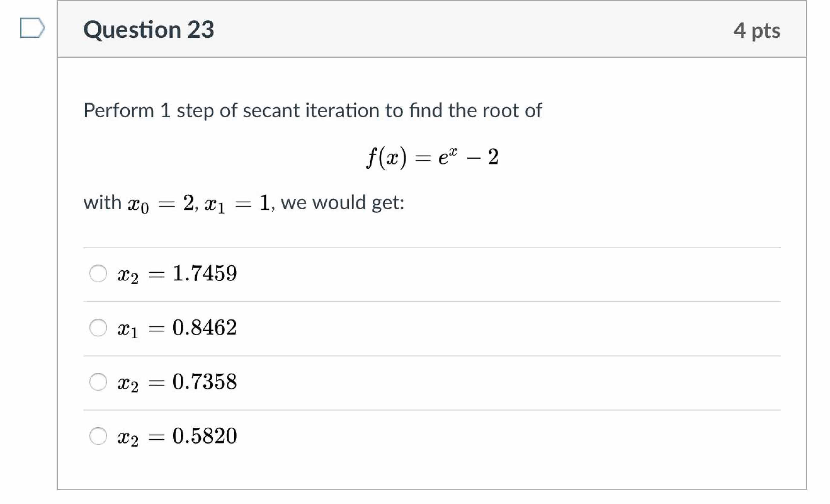Pick the radio button for 0.7358

pyautogui.click(x=98, y=382)
